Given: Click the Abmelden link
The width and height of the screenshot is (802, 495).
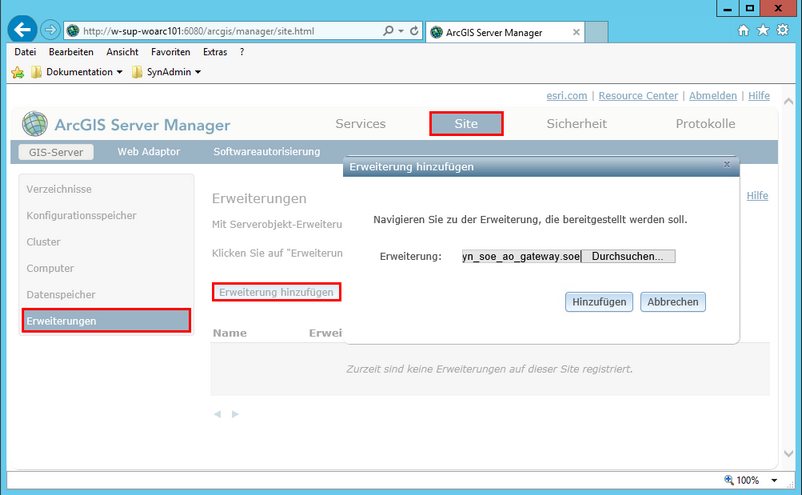Looking at the screenshot, I should click(713, 96).
